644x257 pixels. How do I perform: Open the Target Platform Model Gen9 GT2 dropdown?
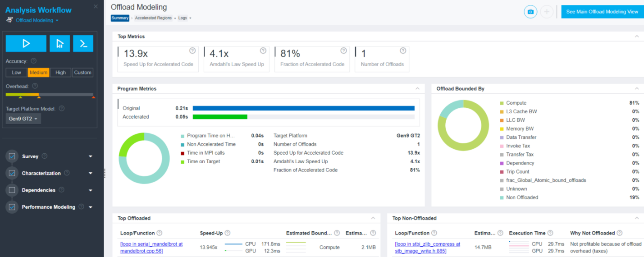pyautogui.click(x=23, y=119)
